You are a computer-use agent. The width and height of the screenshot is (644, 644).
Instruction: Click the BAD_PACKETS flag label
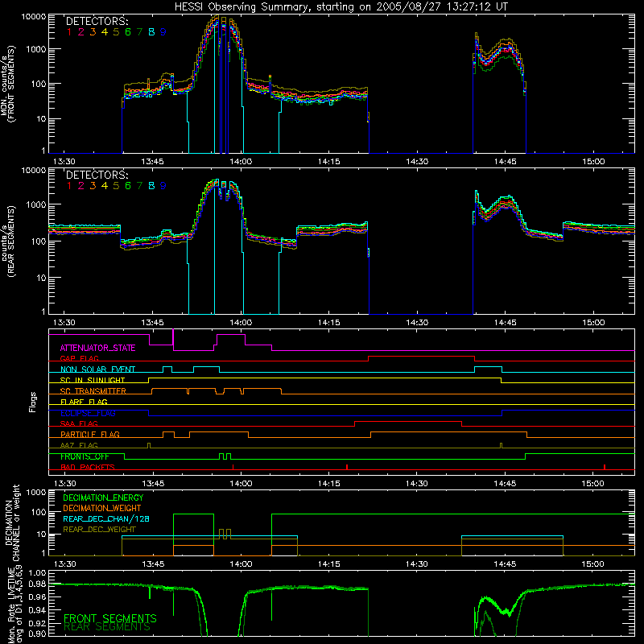(x=88, y=467)
